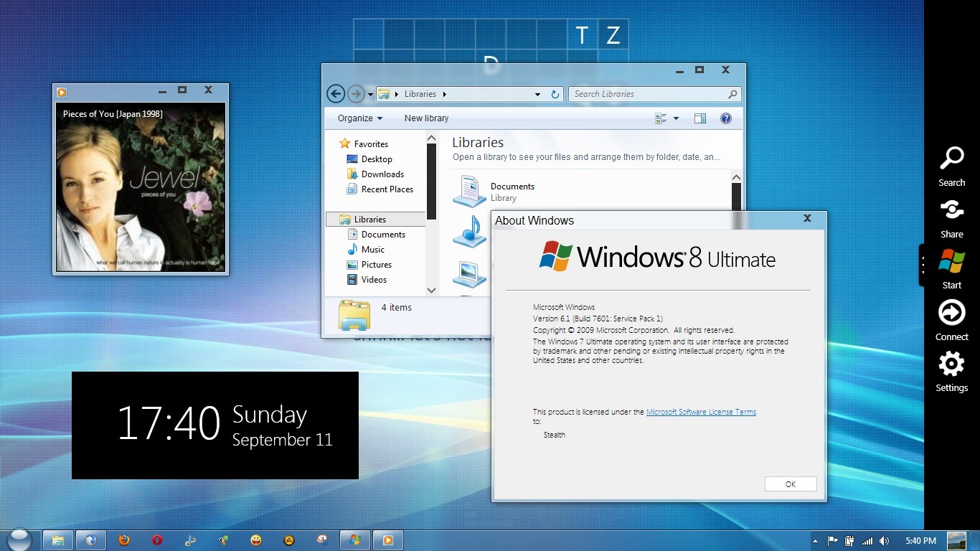This screenshot has height=551, width=980.
Task: Click the power plug tray icon
Action: click(x=850, y=541)
